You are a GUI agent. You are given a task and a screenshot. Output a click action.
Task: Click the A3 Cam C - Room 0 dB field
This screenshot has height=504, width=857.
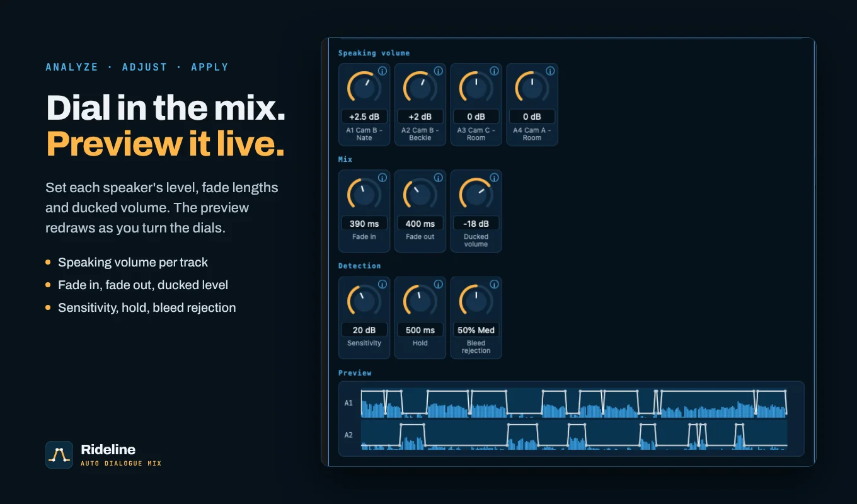tap(476, 117)
